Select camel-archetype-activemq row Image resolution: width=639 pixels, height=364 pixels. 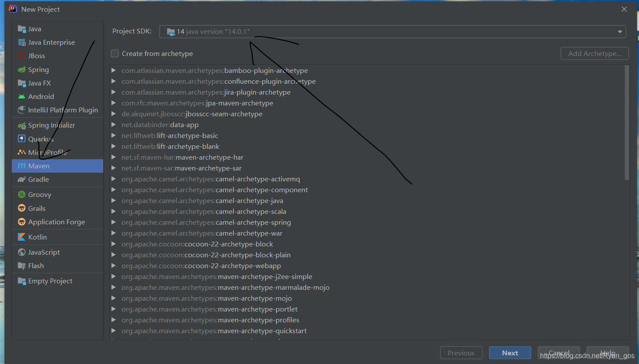point(367,179)
